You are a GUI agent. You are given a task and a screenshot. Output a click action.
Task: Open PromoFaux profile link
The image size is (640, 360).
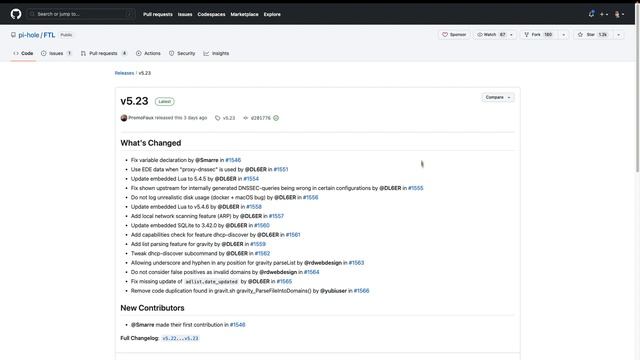click(141, 118)
